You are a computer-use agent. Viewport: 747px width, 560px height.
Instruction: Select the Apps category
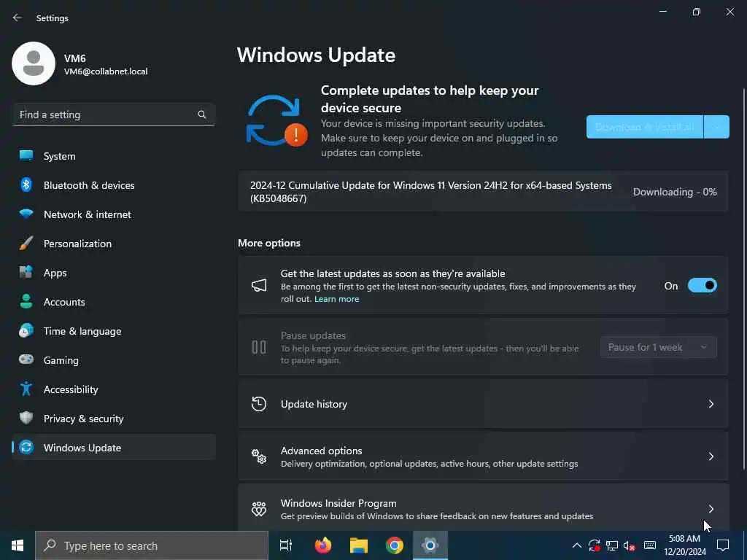click(113, 273)
